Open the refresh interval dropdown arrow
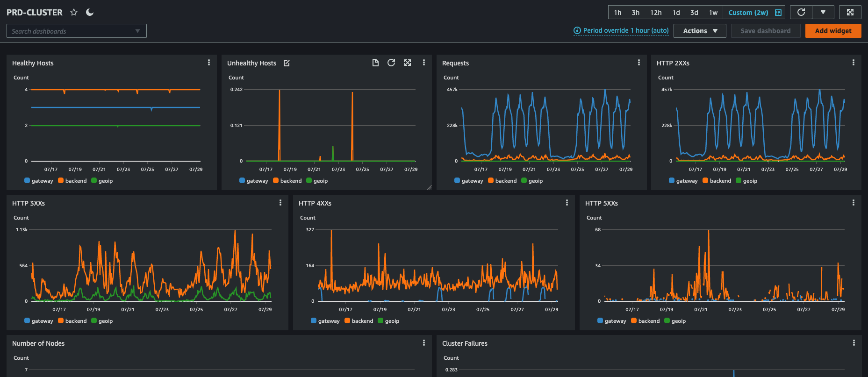868x377 pixels. [x=823, y=12]
